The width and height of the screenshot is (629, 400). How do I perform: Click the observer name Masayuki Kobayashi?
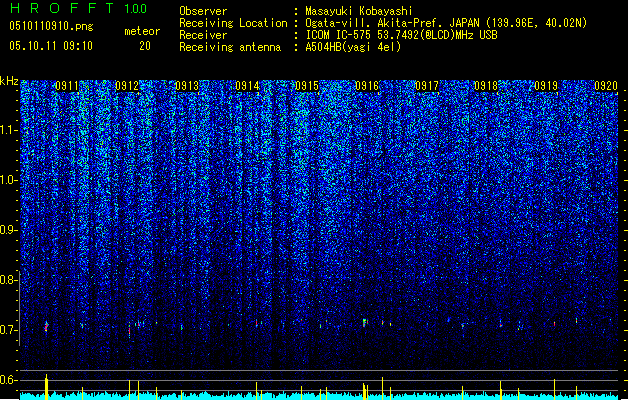click(x=359, y=11)
